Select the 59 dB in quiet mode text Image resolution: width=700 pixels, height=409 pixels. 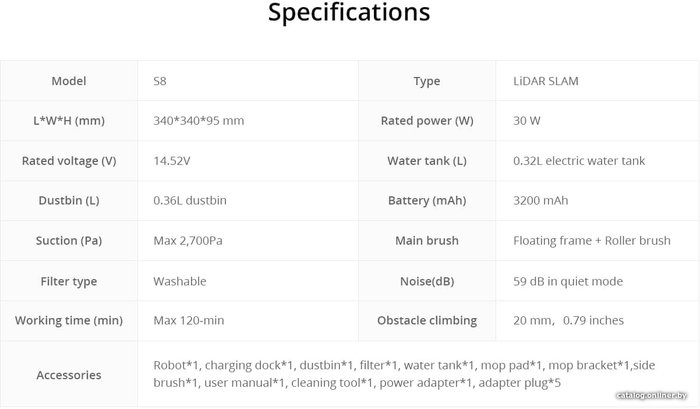click(566, 281)
